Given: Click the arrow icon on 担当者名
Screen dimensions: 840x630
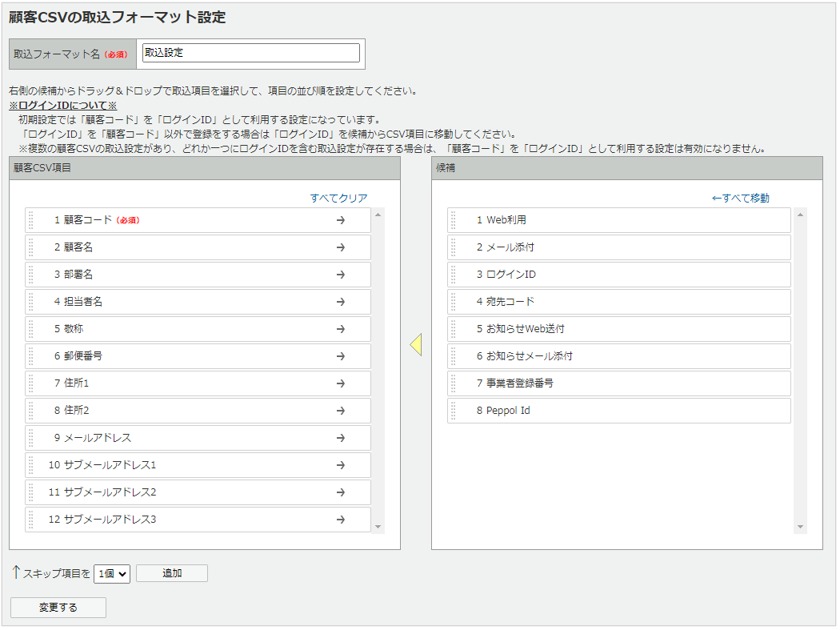Looking at the screenshot, I should point(342,302).
